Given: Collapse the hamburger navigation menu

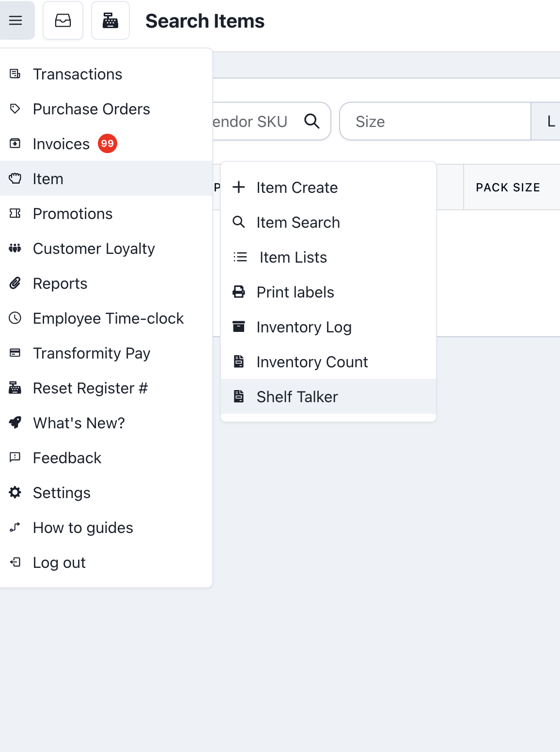Looking at the screenshot, I should [16, 20].
